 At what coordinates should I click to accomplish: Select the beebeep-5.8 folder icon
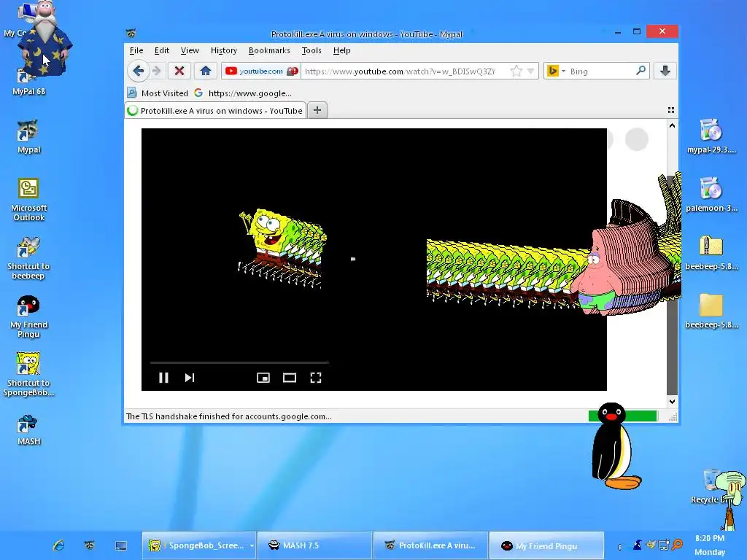[x=711, y=311]
